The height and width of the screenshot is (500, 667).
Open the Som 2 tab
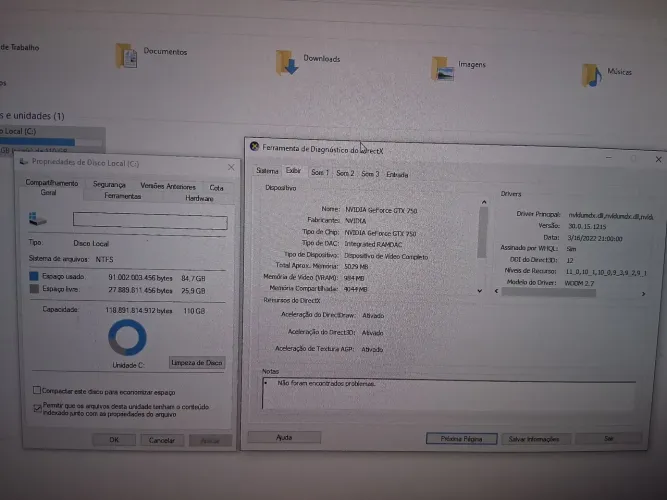345,173
